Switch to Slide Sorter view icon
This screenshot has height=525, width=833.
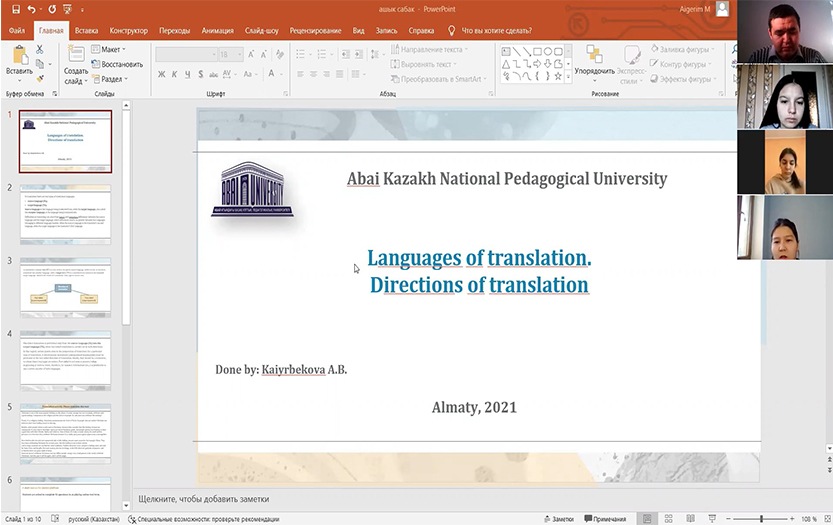pyautogui.click(x=667, y=518)
